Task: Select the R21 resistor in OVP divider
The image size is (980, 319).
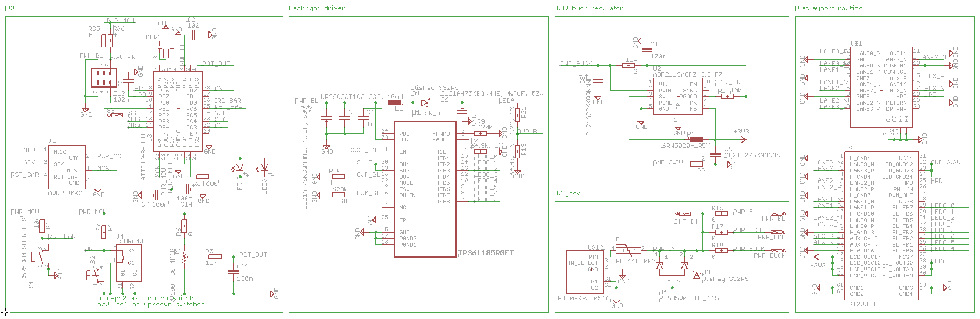Action: (x=517, y=115)
